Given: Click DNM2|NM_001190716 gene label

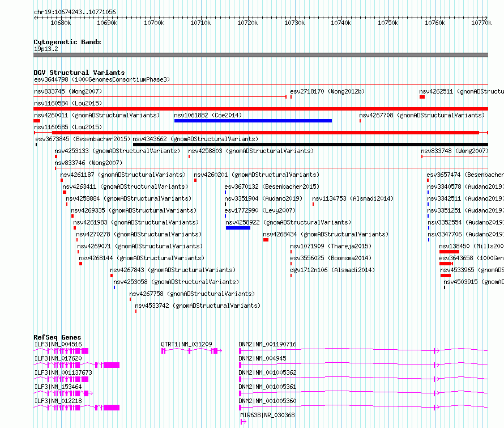Looking at the screenshot, I should [267, 344].
